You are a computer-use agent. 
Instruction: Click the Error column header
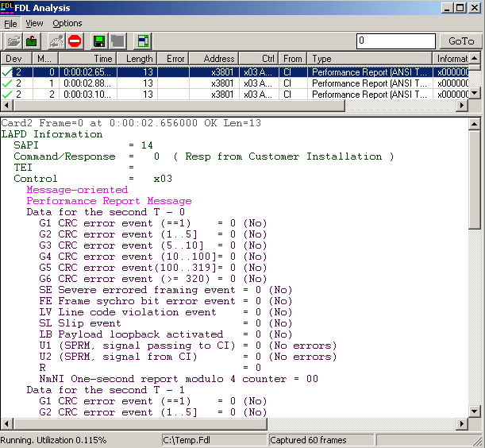(173, 59)
